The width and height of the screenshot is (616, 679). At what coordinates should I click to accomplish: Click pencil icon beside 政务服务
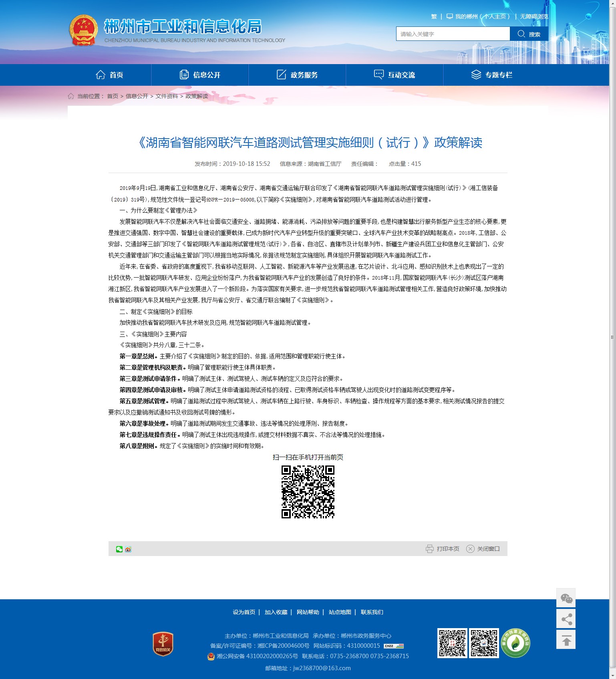point(282,75)
